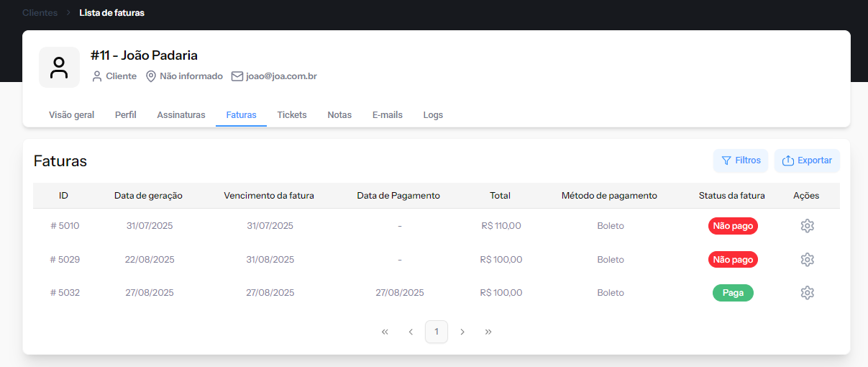This screenshot has height=367, width=868.
Task: Open the Filtros filter panel
Action: click(x=741, y=160)
